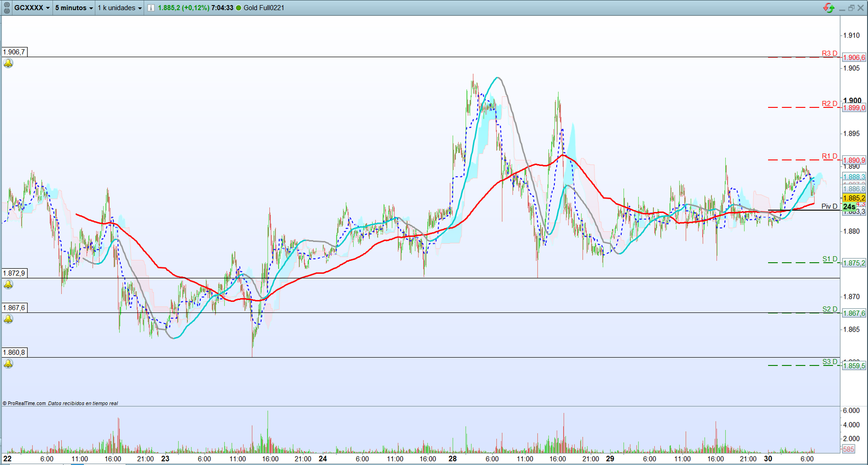Click the S1 D support label

[829, 259]
